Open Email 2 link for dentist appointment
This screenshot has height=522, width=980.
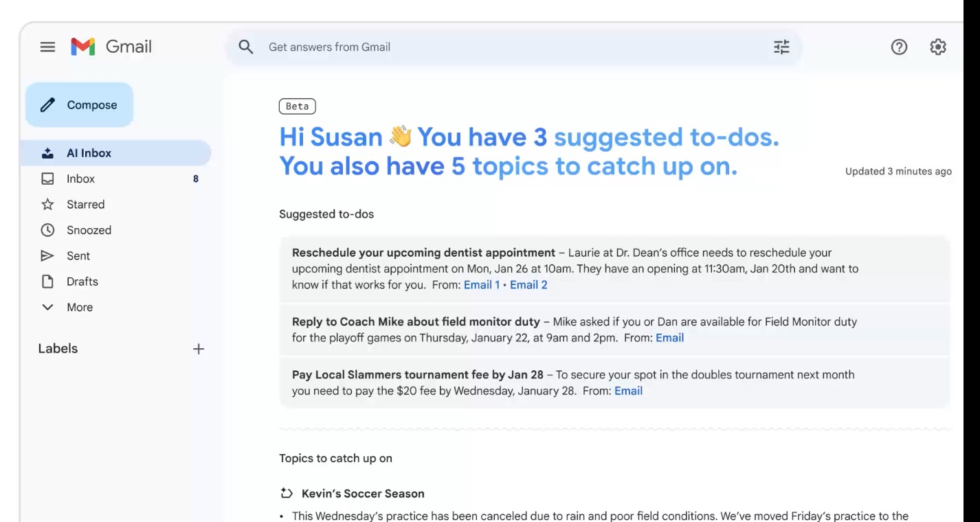tap(528, 284)
